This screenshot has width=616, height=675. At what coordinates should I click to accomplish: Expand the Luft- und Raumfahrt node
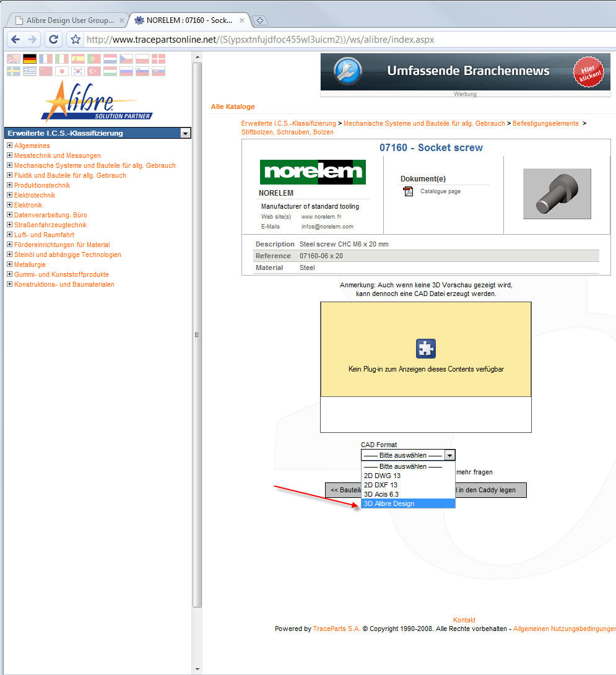tap(9, 235)
